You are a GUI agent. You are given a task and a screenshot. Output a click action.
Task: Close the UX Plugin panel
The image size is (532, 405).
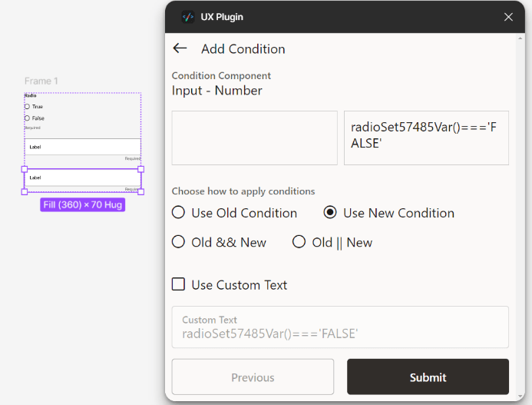508,17
